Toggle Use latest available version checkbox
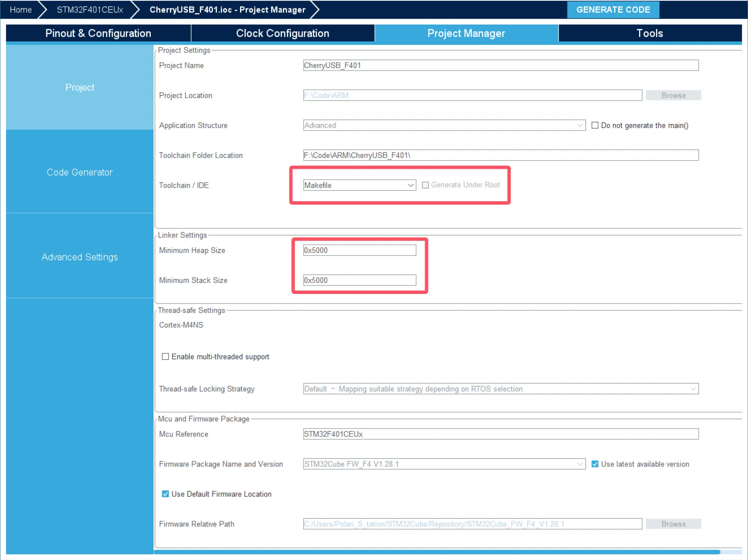748x560 pixels. tap(595, 464)
